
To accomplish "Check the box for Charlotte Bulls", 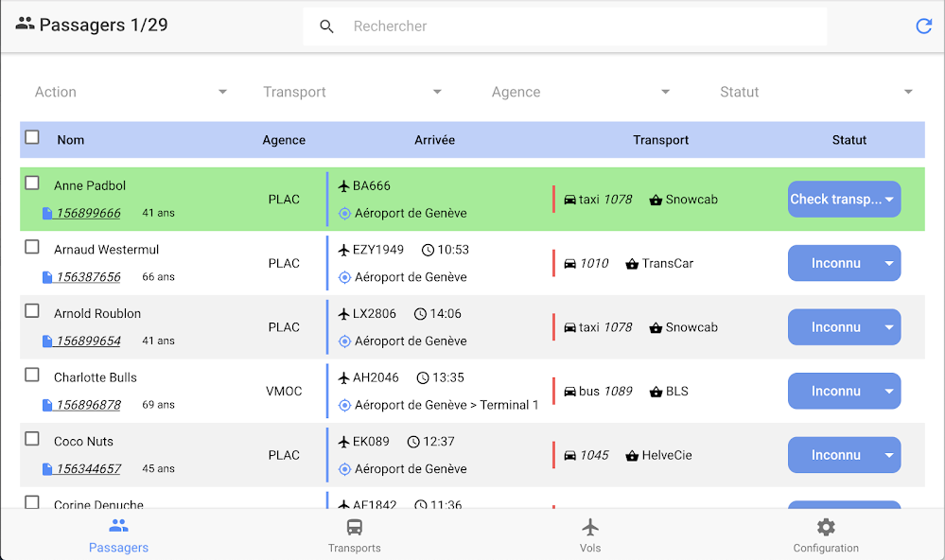I will 32,375.
